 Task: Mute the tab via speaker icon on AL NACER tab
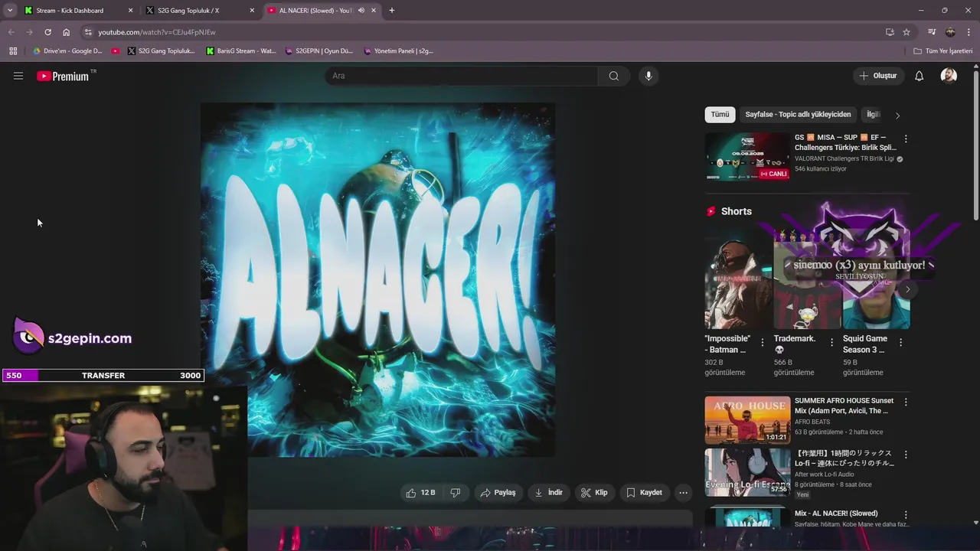tap(361, 11)
